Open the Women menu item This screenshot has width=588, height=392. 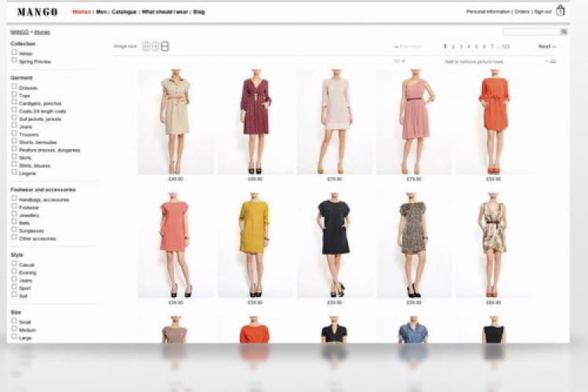82,12
